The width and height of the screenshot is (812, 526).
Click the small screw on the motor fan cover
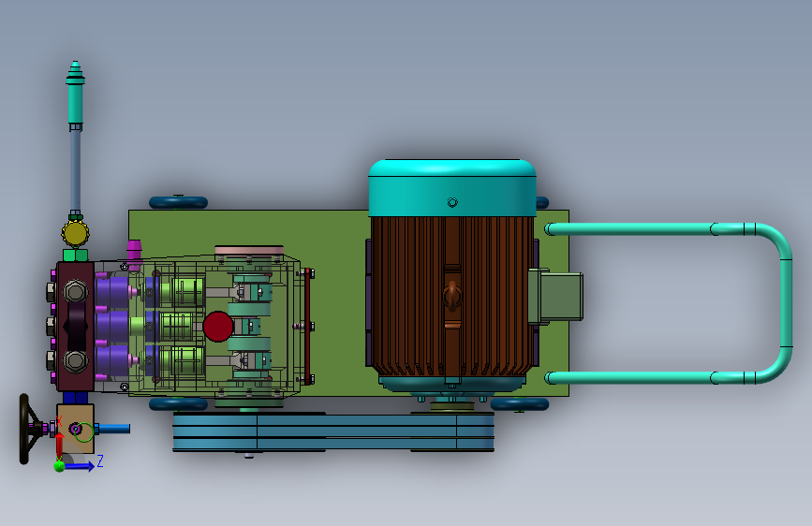pyautogui.click(x=452, y=202)
